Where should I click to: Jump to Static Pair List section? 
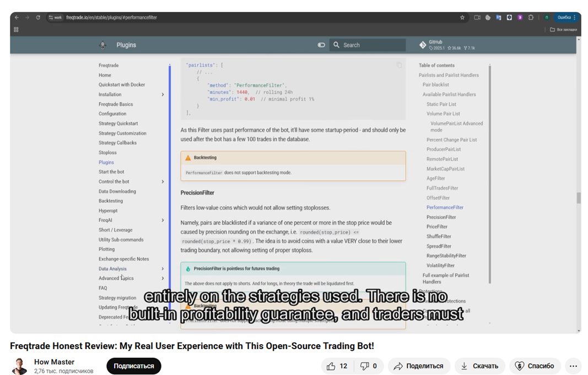click(x=441, y=104)
